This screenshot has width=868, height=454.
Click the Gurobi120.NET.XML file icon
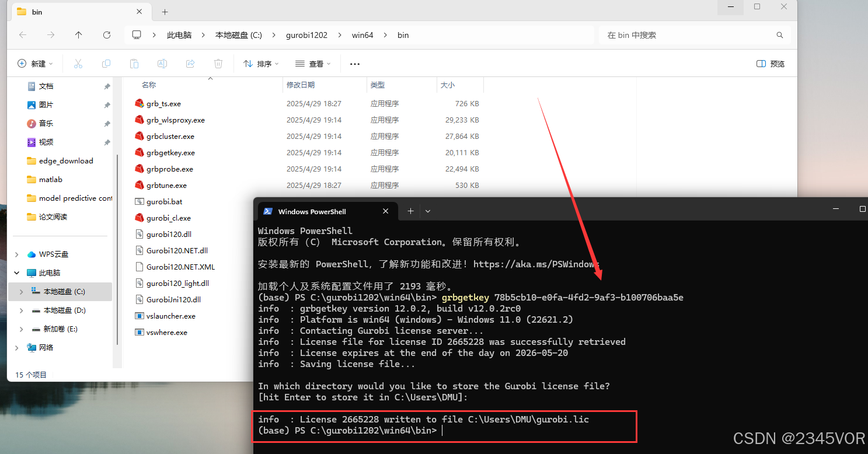point(139,267)
